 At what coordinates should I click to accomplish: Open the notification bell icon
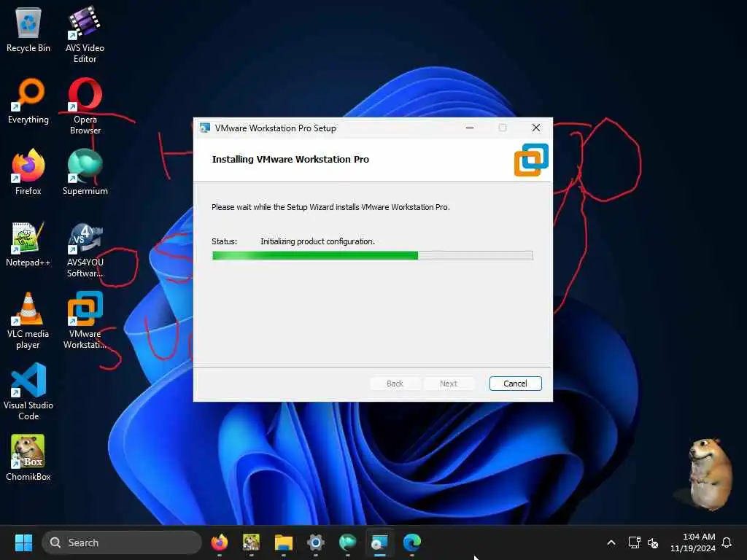(727, 542)
